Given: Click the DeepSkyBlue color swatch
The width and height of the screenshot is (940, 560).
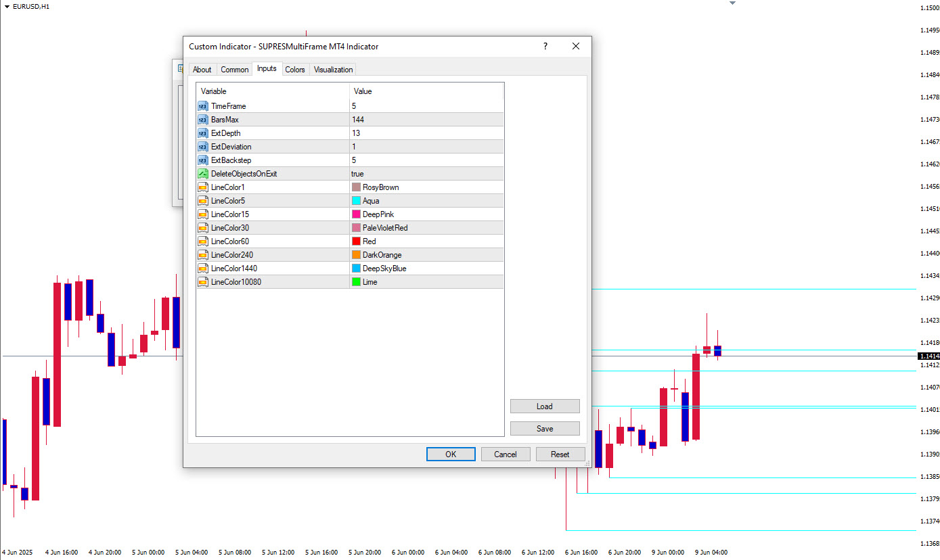Looking at the screenshot, I should (x=356, y=269).
